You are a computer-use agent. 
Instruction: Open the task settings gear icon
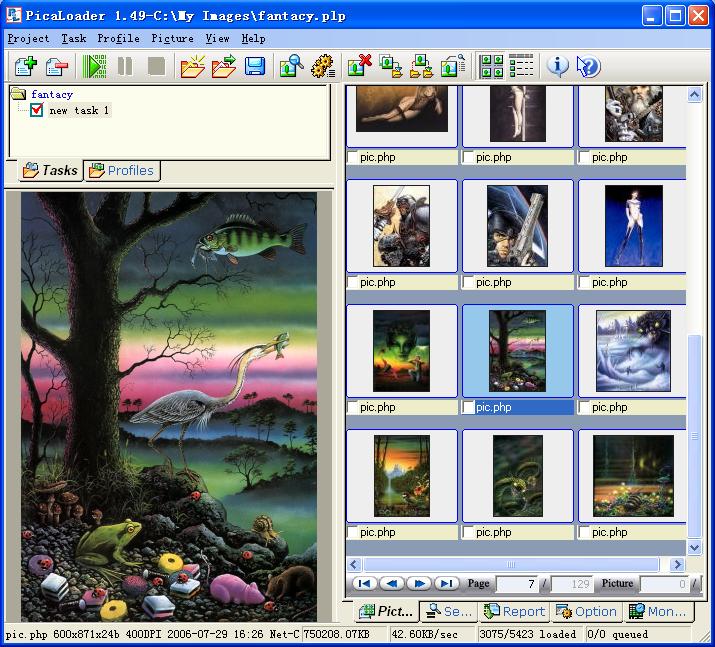coord(322,67)
